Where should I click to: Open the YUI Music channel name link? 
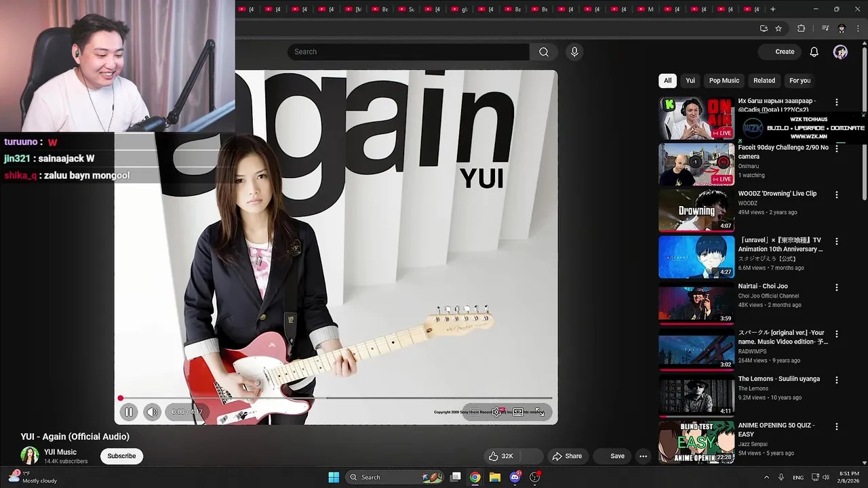pos(60,452)
